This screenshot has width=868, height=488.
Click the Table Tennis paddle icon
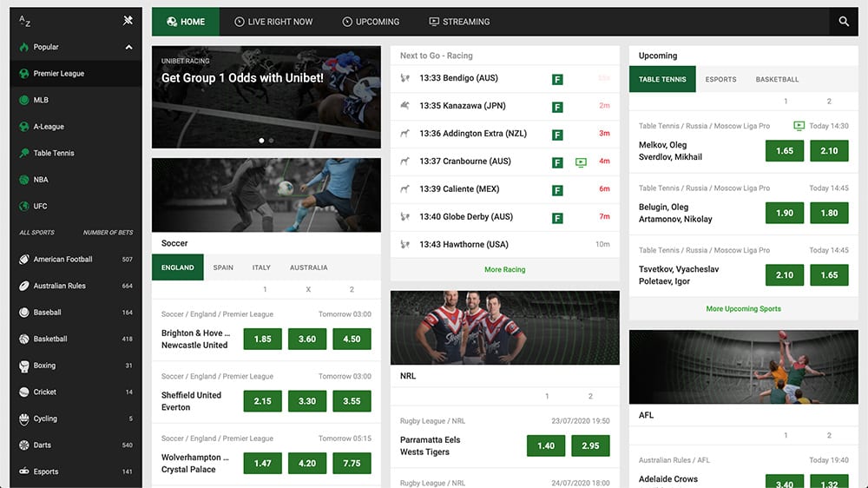23,154
